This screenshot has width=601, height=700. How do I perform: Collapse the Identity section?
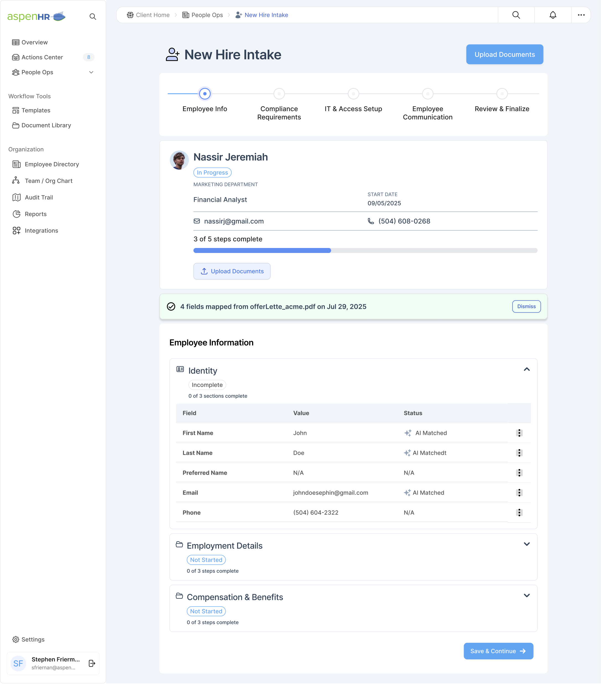(526, 369)
